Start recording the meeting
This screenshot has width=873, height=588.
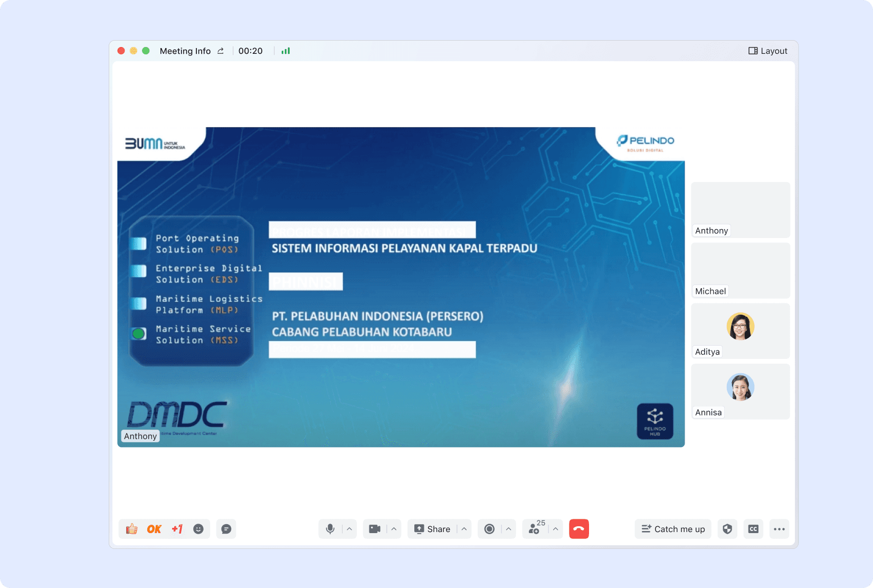(x=489, y=529)
